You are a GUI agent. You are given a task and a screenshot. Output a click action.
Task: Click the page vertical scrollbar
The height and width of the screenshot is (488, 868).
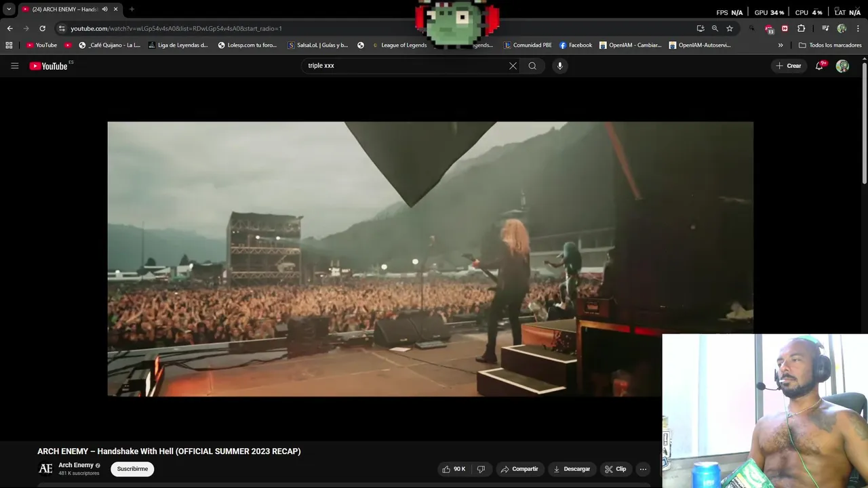864,122
